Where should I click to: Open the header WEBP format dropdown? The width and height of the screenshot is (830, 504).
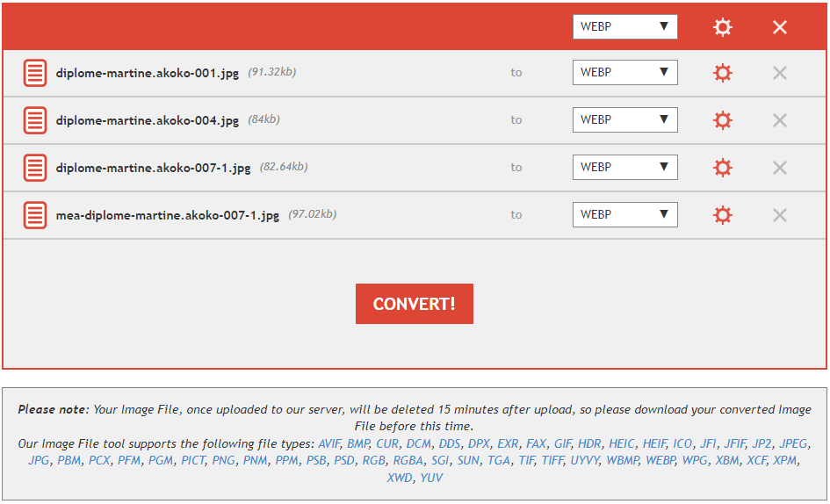(624, 26)
